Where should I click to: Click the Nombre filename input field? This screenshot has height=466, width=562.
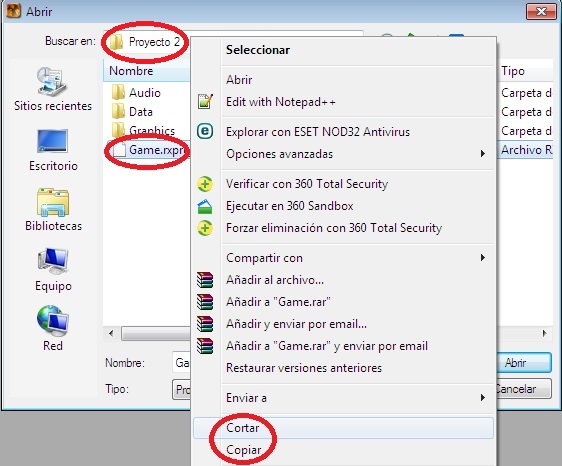coord(181,363)
